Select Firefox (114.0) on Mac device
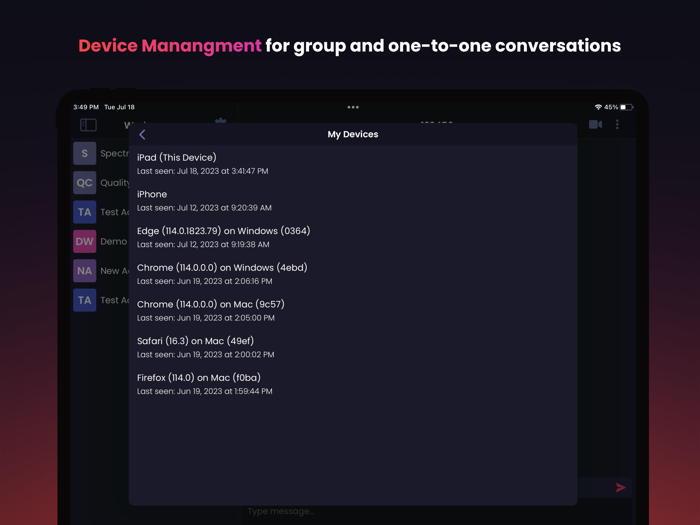700x525 pixels. (353, 383)
